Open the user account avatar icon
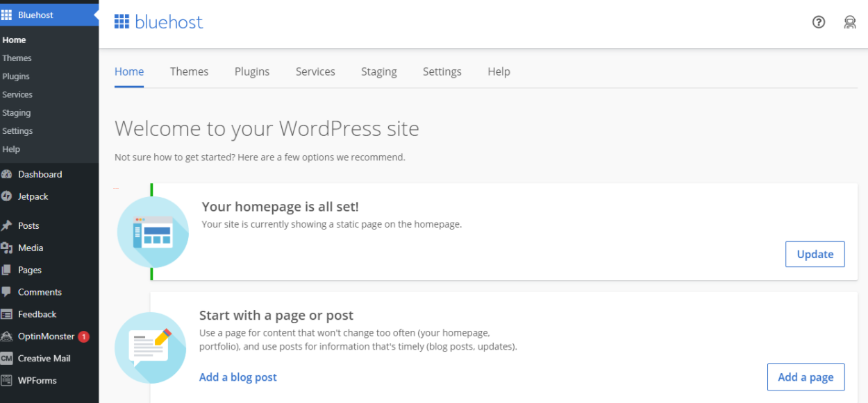 850,22
